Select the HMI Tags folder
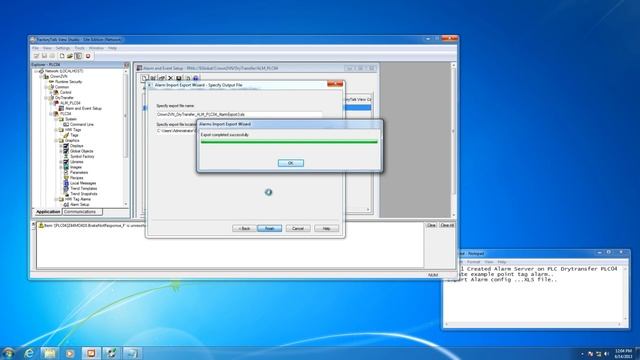Screen dimensions: 640x360 click(73, 130)
